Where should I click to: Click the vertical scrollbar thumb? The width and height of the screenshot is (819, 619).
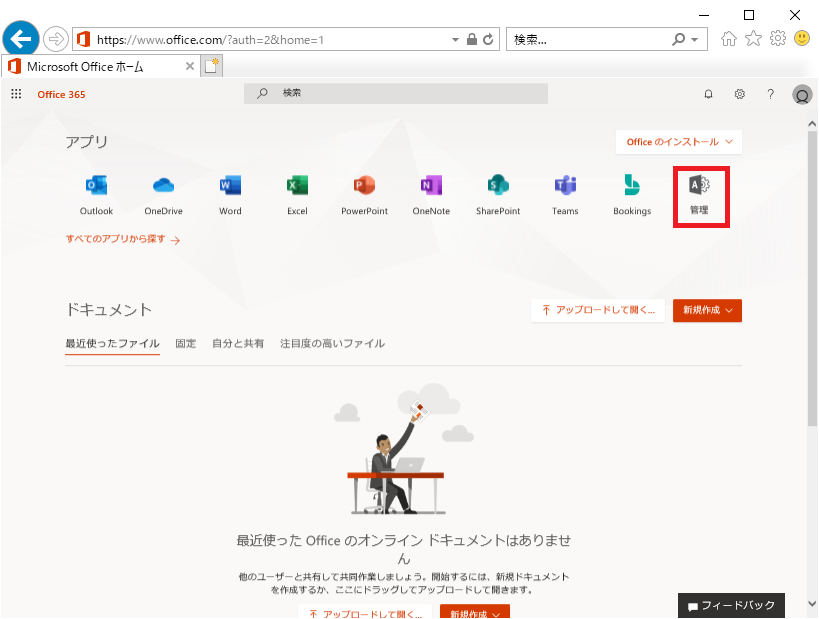click(812, 279)
